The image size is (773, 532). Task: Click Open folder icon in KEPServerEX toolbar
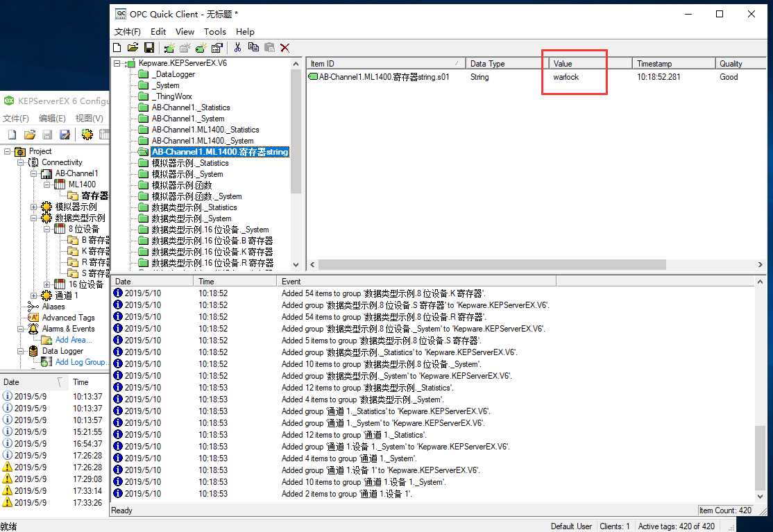(x=30, y=135)
